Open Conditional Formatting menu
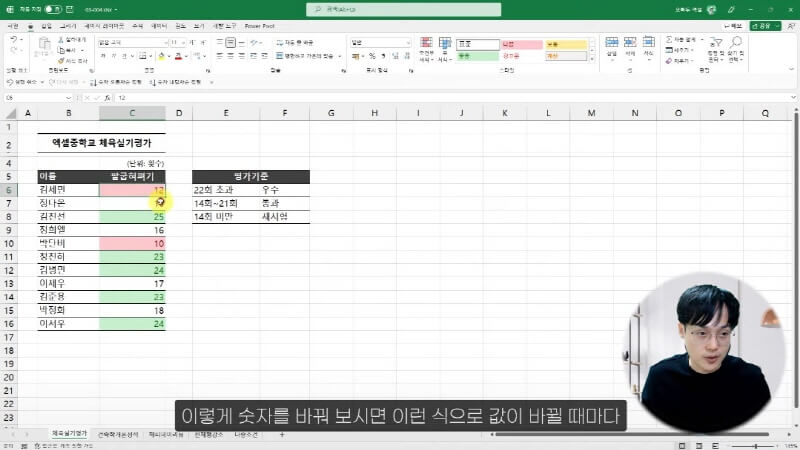 (426, 49)
